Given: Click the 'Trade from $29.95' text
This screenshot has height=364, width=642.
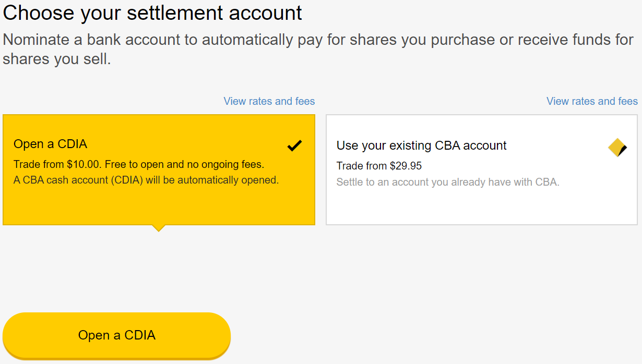Looking at the screenshot, I should [379, 166].
